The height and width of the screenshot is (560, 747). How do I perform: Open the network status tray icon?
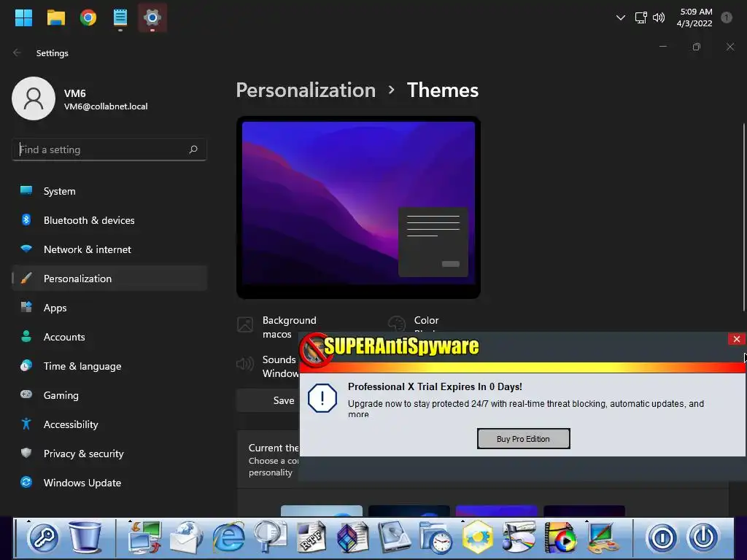click(640, 17)
